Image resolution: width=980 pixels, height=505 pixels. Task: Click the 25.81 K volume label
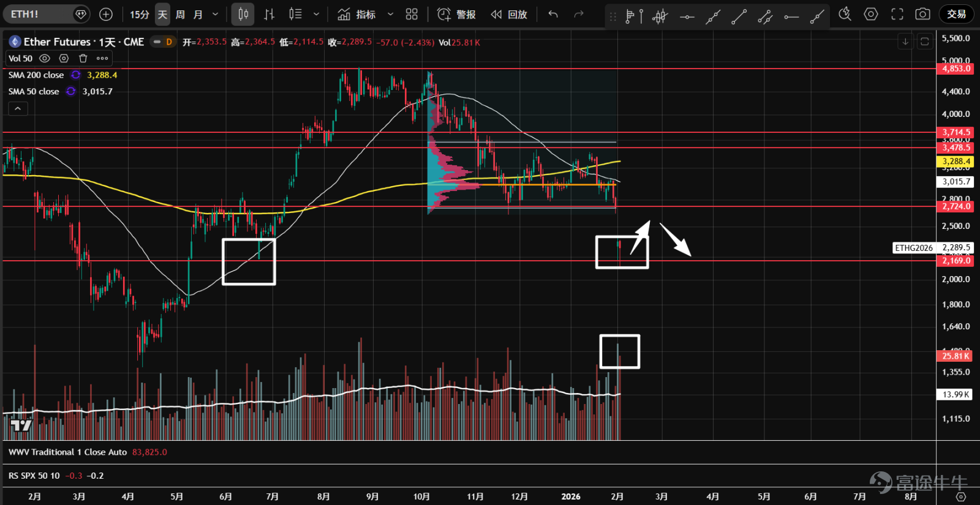pyautogui.click(x=956, y=356)
